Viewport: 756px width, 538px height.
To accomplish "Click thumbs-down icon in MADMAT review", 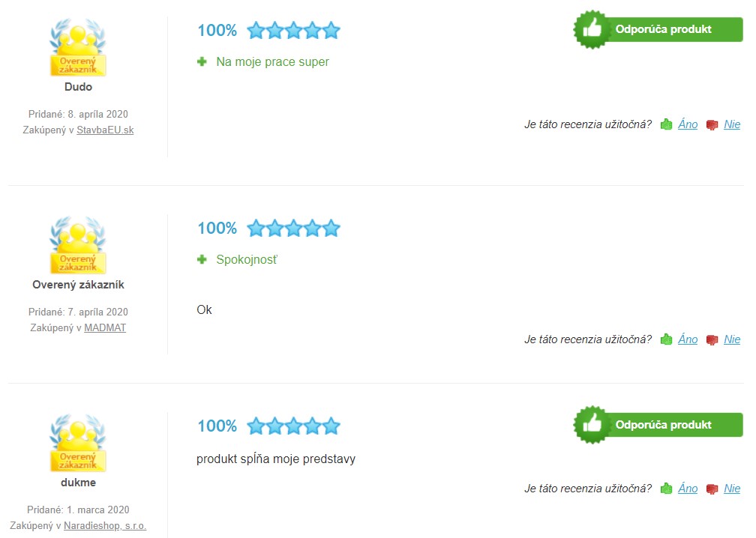I will [712, 340].
